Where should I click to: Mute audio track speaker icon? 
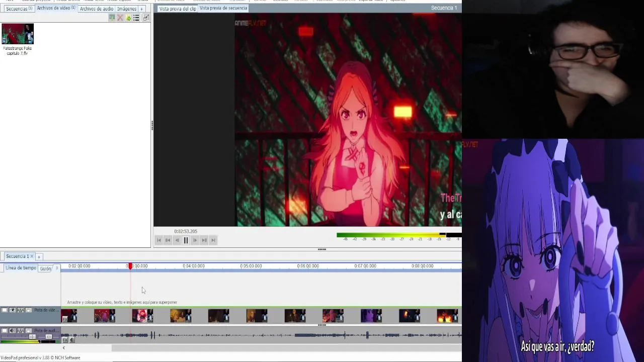click(x=13, y=330)
